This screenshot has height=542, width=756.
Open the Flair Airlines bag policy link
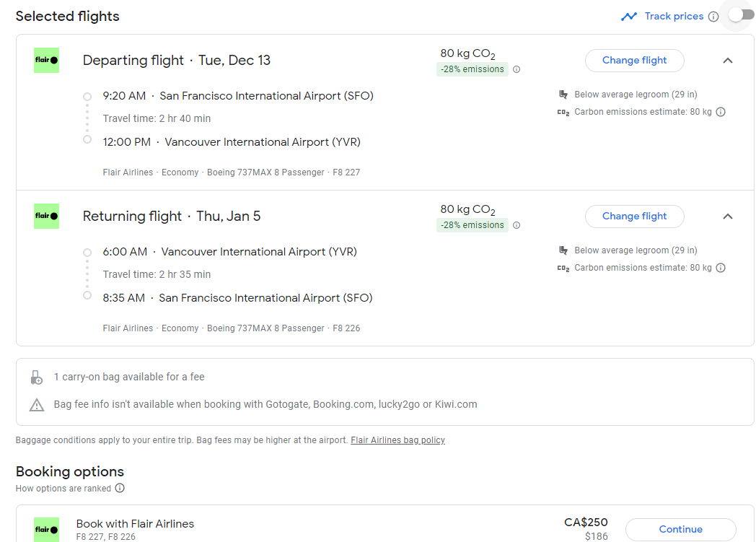click(397, 440)
